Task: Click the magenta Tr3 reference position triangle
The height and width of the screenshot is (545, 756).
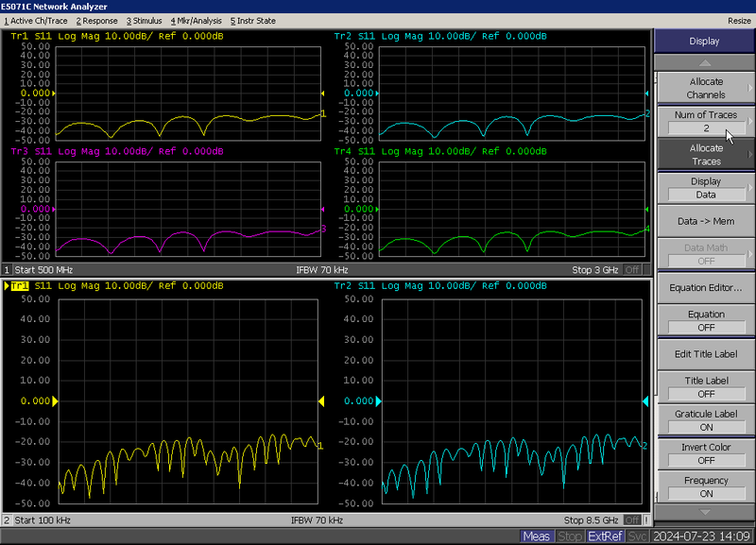Action: pos(55,207)
